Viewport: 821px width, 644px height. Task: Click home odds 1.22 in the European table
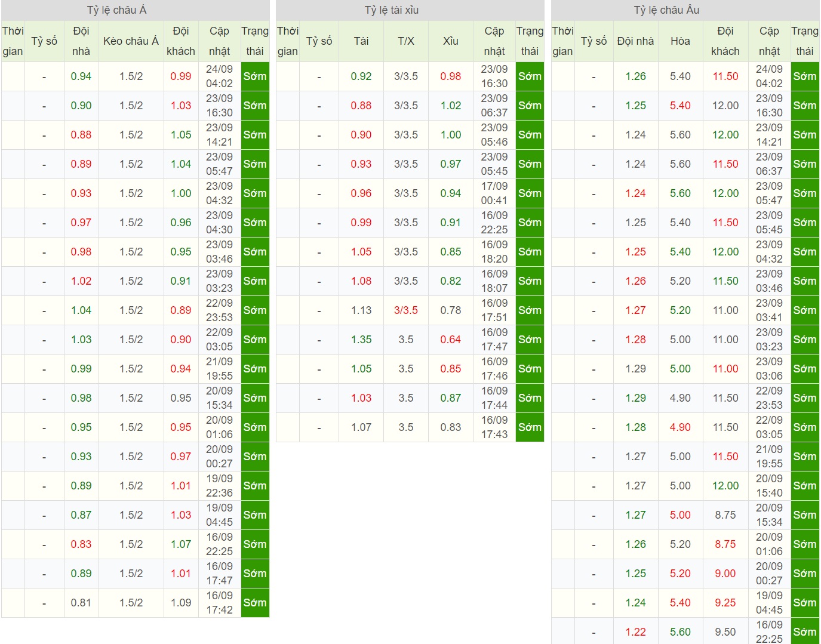pyautogui.click(x=635, y=632)
